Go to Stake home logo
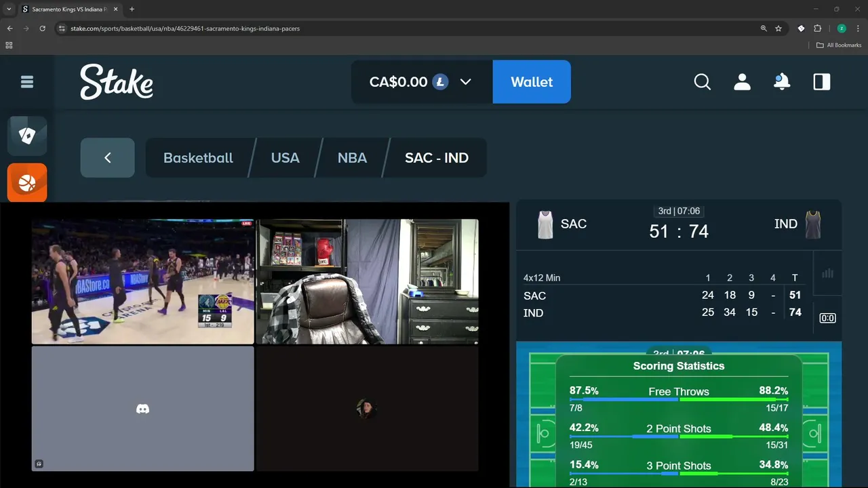The height and width of the screenshot is (488, 868). (x=117, y=82)
